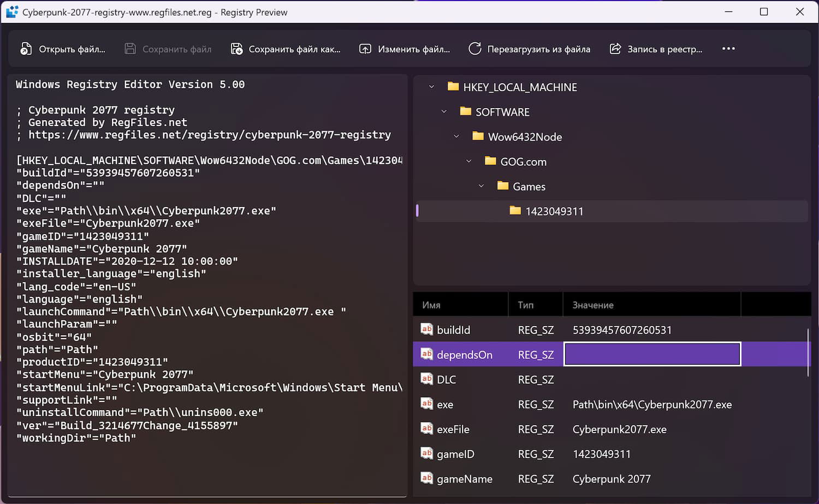Collapse the GOG.com tree node
This screenshot has width=819, height=504.
coord(468,161)
